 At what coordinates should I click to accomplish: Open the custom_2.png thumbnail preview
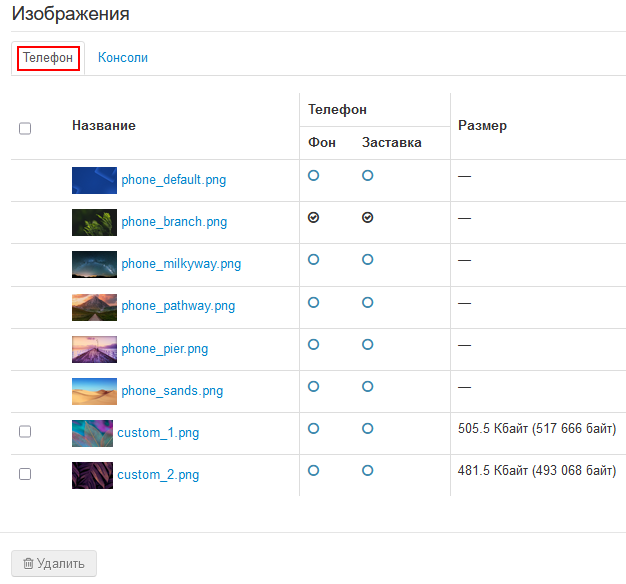[92, 475]
